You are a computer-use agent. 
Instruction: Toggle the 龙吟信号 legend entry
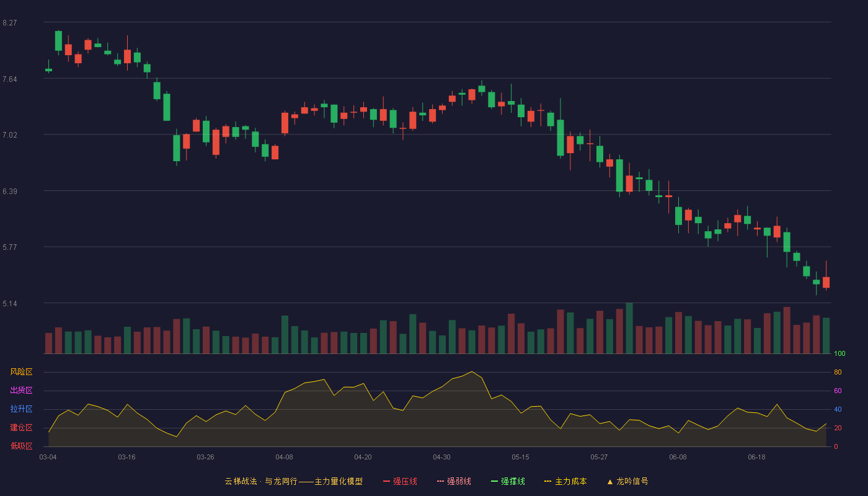(627, 481)
